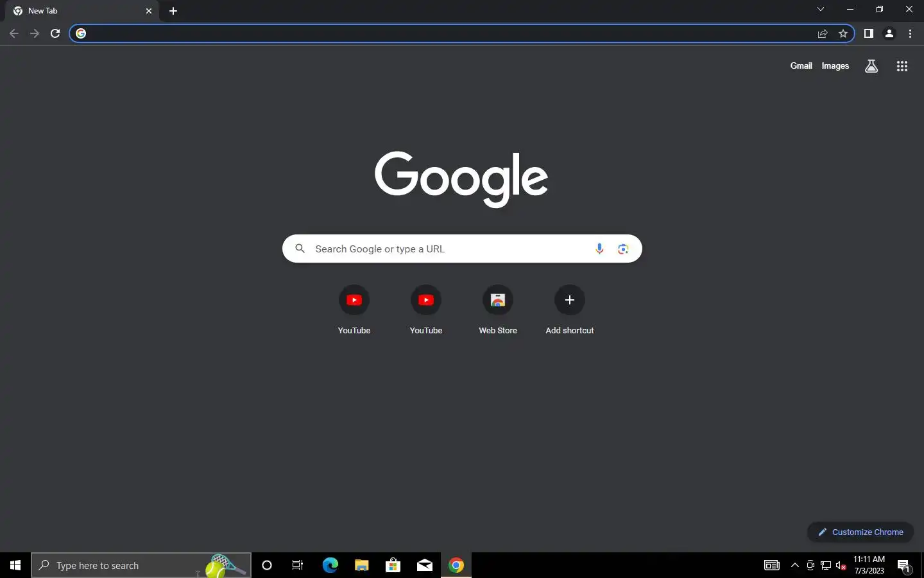Image resolution: width=924 pixels, height=578 pixels.
Task: Show hidden system tray icons
Action: click(x=795, y=565)
